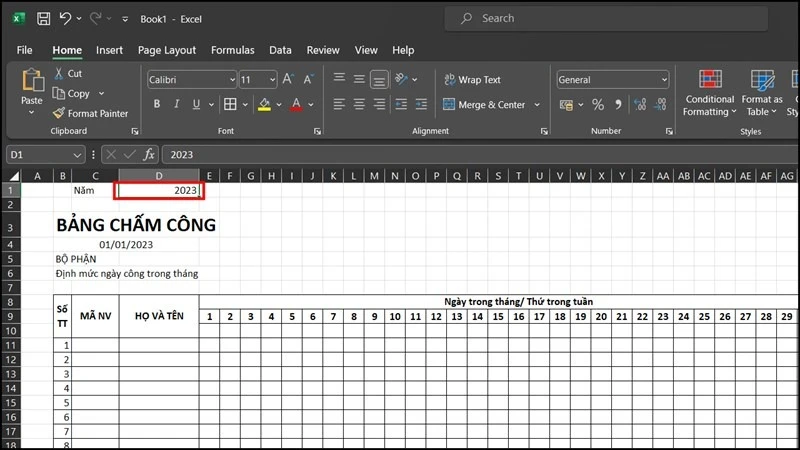The width and height of the screenshot is (800, 450).
Task: Toggle Bold formatting
Action: [x=157, y=104]
